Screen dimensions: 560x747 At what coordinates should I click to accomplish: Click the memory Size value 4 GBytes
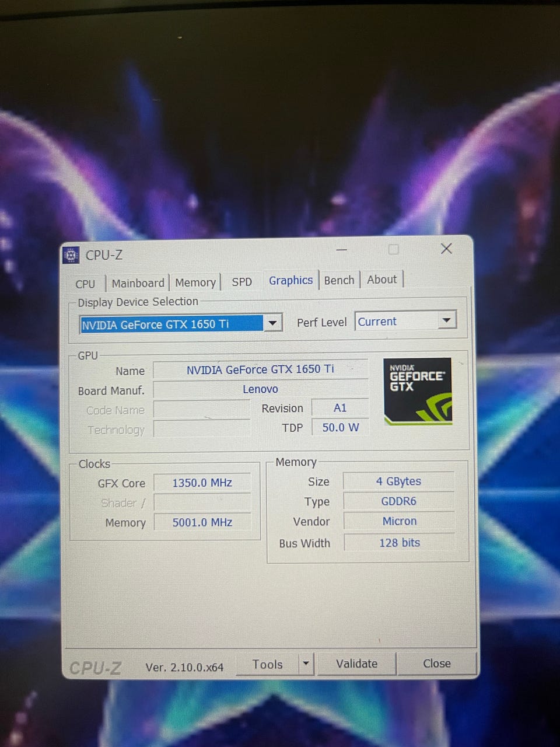(x=398, y=481)
